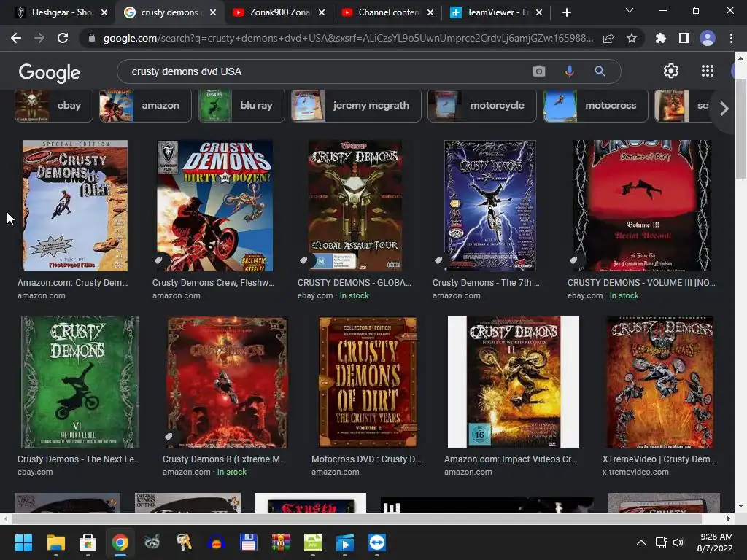Click the vertical page scrollbar
The image size is (747, 560).
pos(740,128)
